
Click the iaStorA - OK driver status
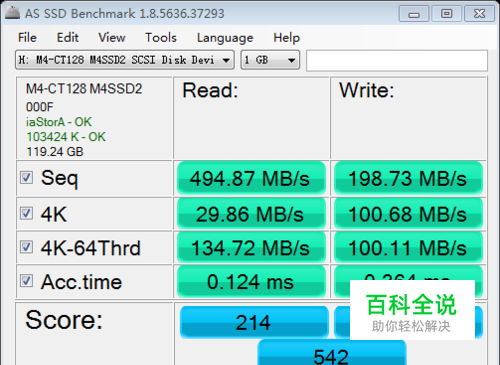coord(59,122)
